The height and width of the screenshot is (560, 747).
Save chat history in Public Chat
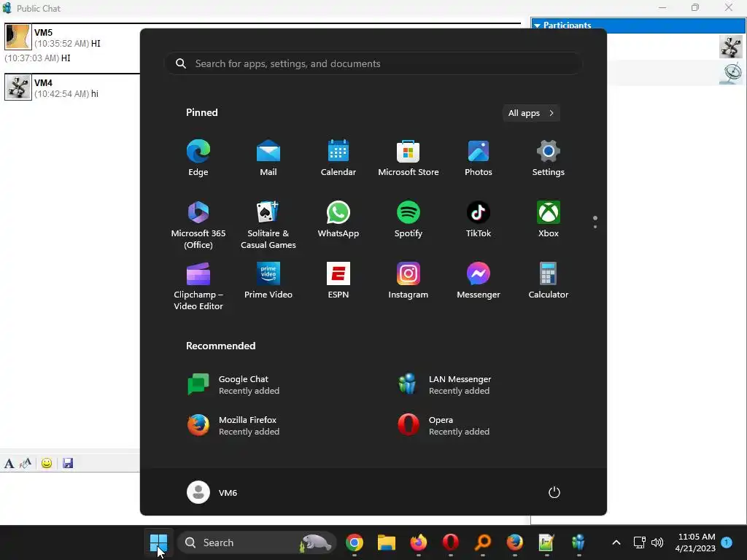click(x=68, y=463)
